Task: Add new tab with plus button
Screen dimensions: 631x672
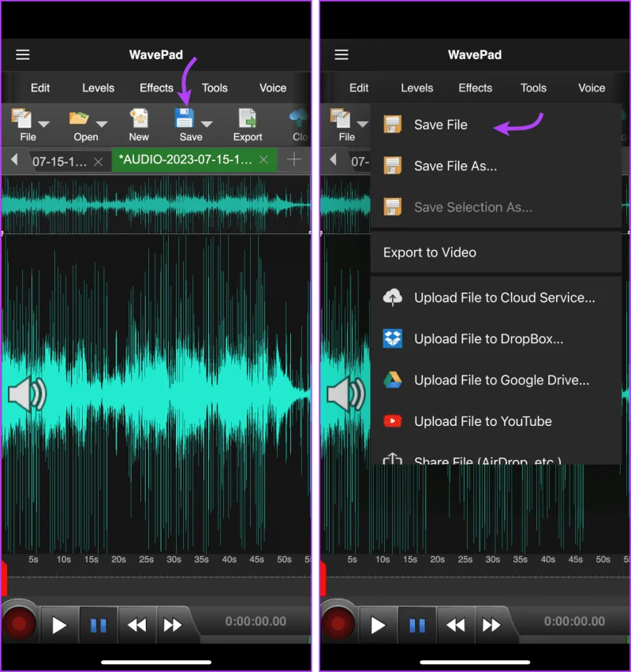Action: (294, 159)
